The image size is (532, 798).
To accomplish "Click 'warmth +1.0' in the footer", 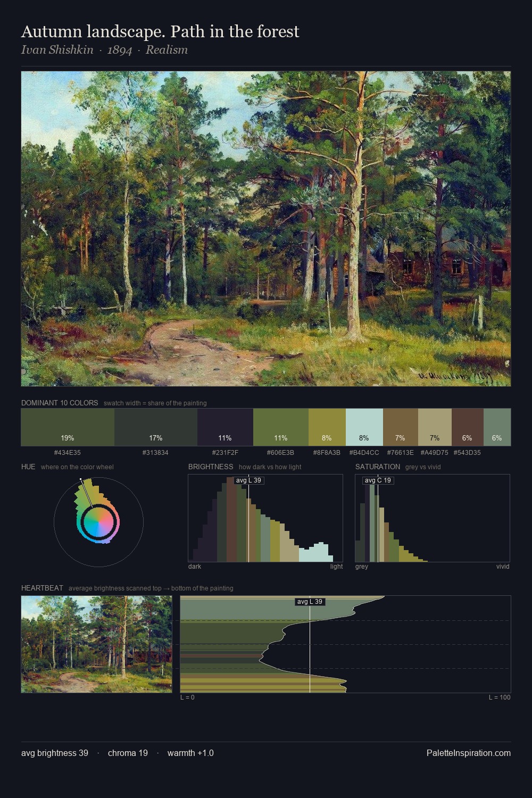I will 190,753.
